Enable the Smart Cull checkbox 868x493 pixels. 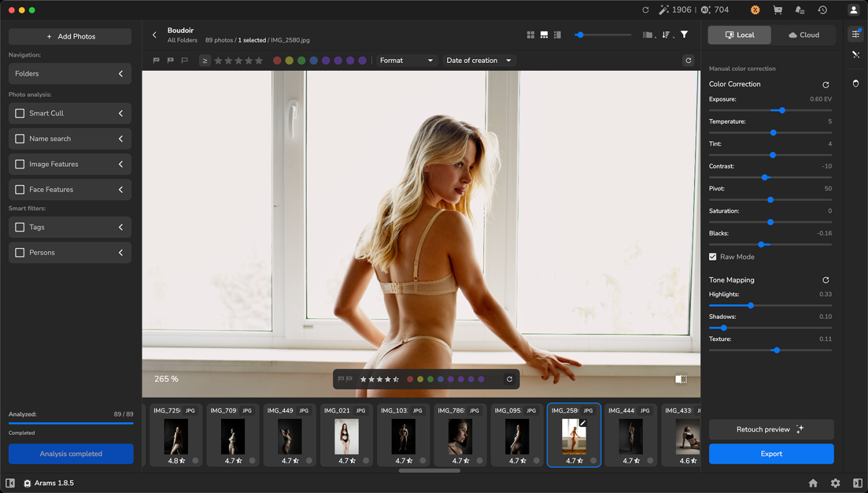coord(20,113)
